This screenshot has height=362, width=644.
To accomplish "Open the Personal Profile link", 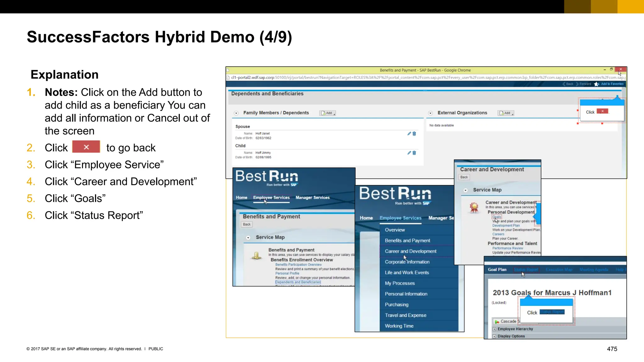I will (x=287, y=273).
